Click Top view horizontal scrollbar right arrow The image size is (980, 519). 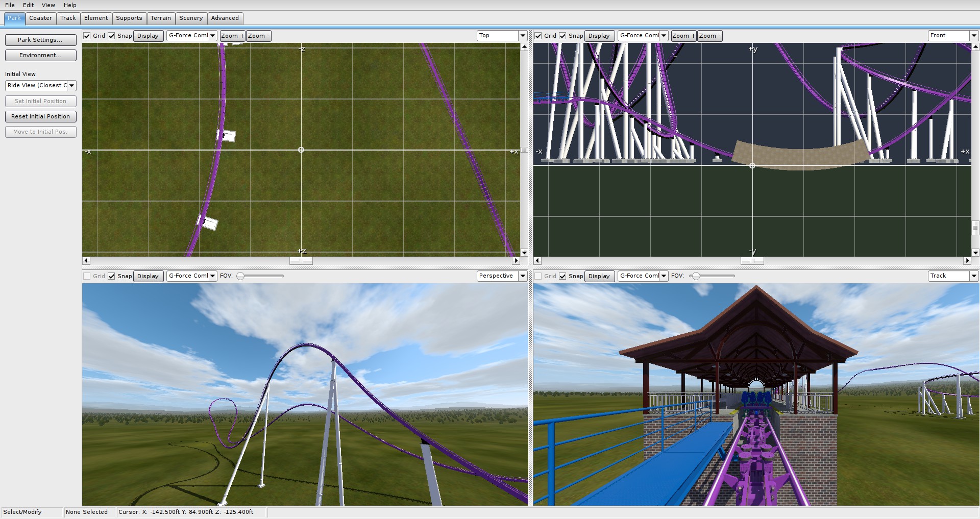516,261
